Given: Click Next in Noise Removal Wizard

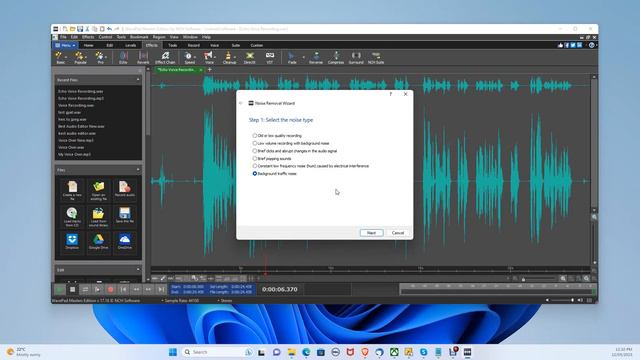Looking at the screenshot, I should pos(371,233).
